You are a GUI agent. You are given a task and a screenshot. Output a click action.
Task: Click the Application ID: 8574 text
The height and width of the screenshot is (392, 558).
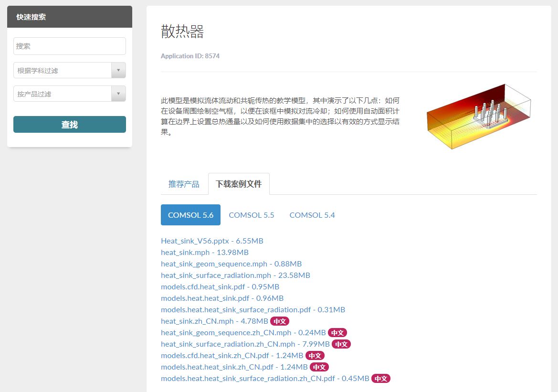pos(190,56)
